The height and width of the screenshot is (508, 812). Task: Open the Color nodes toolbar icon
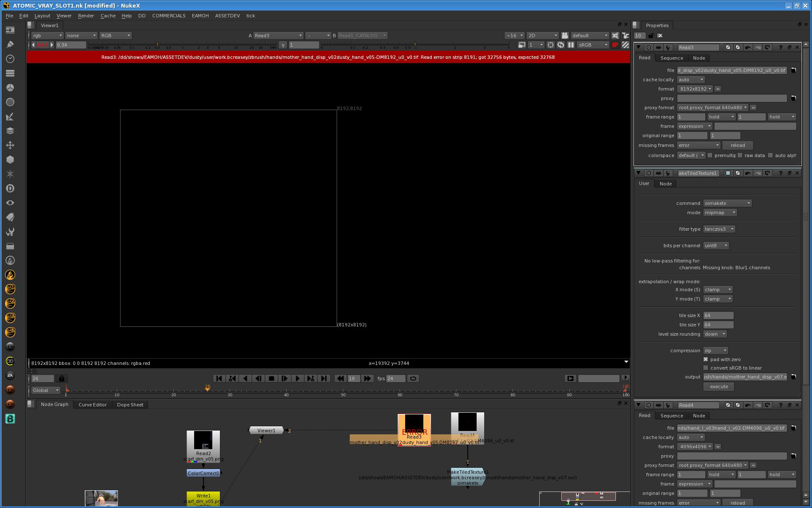coord(10,88)
